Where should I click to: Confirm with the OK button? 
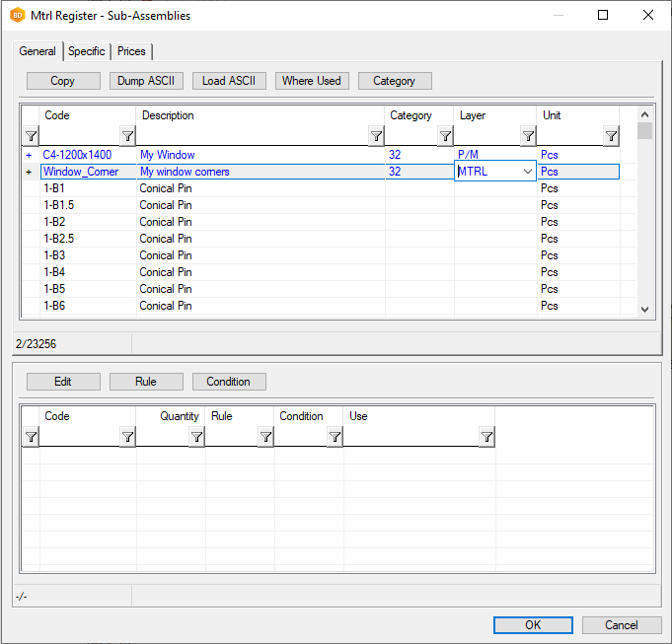point(533,625)
